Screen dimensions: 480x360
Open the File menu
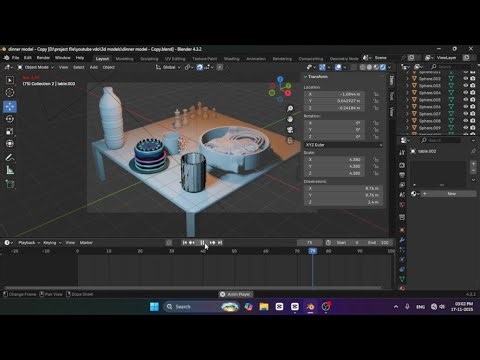(15, 58)
